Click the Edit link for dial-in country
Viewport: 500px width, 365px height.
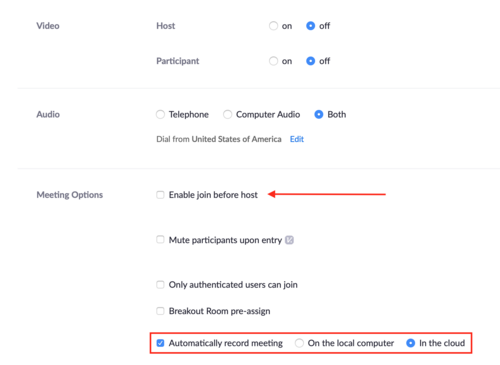(297, 139)
